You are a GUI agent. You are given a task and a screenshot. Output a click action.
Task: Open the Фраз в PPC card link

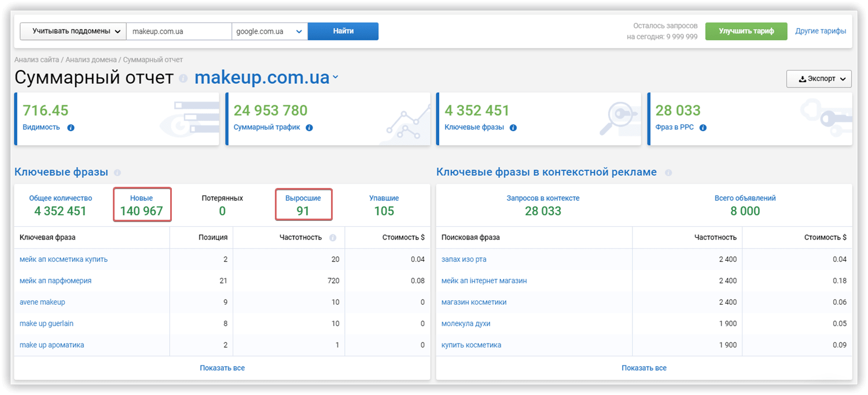(x=675, y=127)
